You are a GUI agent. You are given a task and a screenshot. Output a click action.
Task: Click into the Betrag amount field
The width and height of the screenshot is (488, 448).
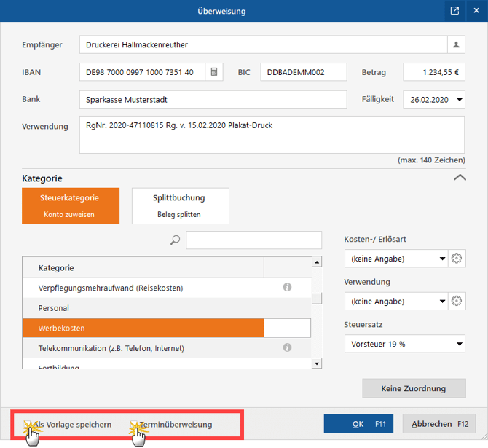point(433,72)
